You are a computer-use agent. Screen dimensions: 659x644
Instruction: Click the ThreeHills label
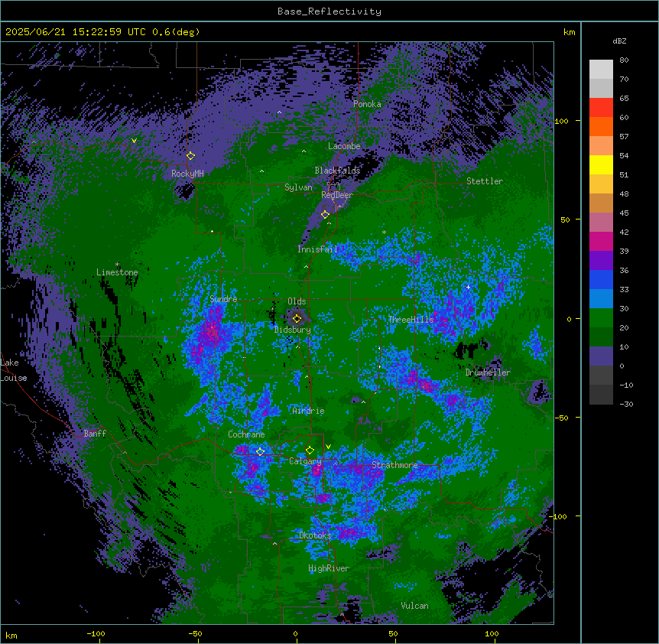pos(411,320)
